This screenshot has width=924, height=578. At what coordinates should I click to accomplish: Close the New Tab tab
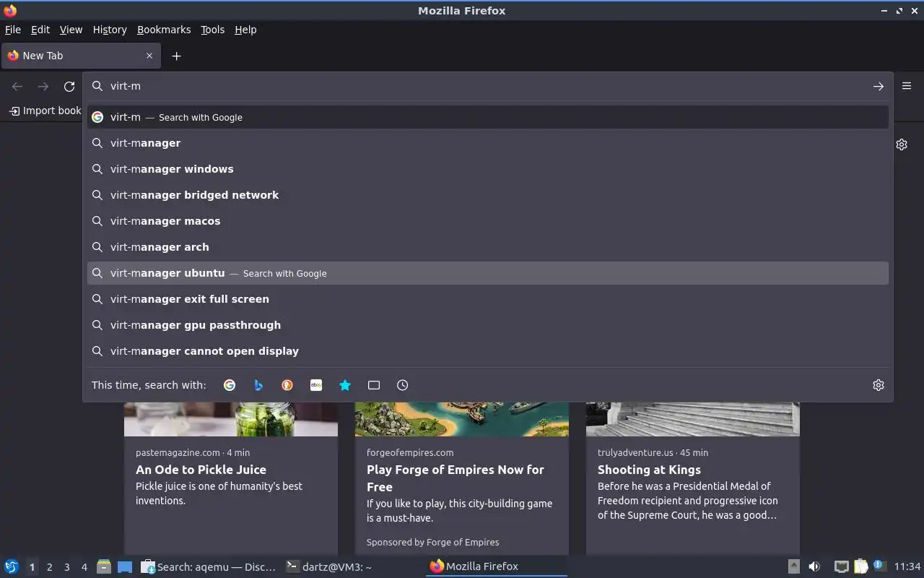tap(149, 56)
